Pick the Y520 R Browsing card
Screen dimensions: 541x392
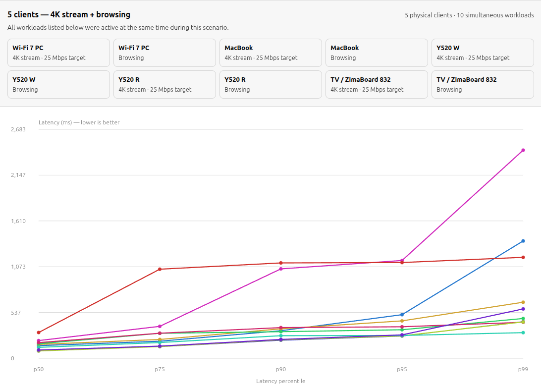click(270, 85)
